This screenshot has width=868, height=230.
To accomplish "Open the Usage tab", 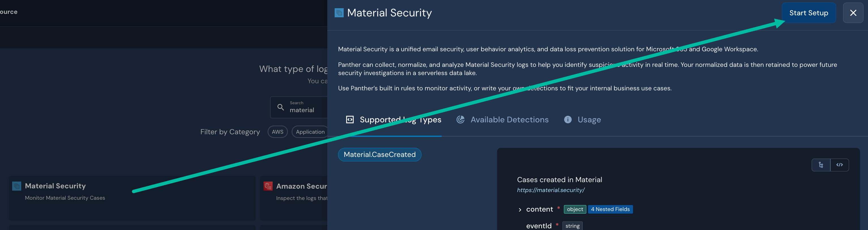I will click(583, 120).
